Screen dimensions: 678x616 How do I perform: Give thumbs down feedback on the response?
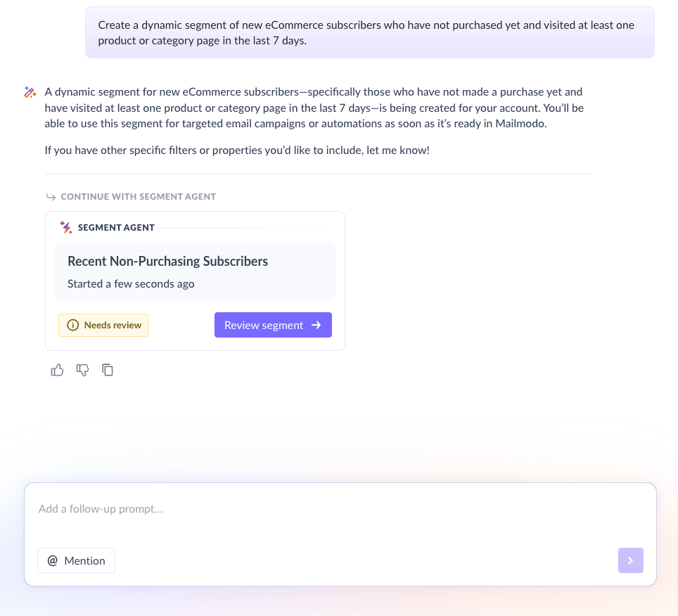coord(82,370)
